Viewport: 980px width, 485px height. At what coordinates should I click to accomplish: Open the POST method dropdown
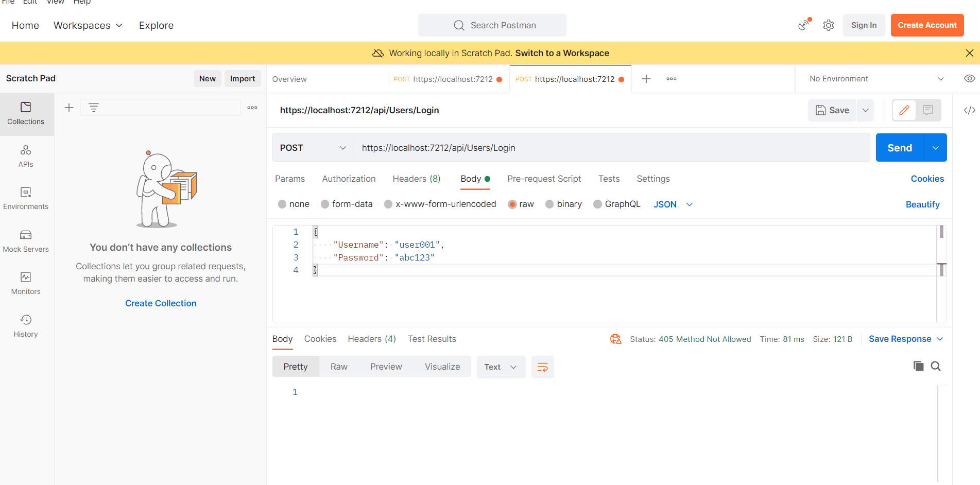(313, 147)
